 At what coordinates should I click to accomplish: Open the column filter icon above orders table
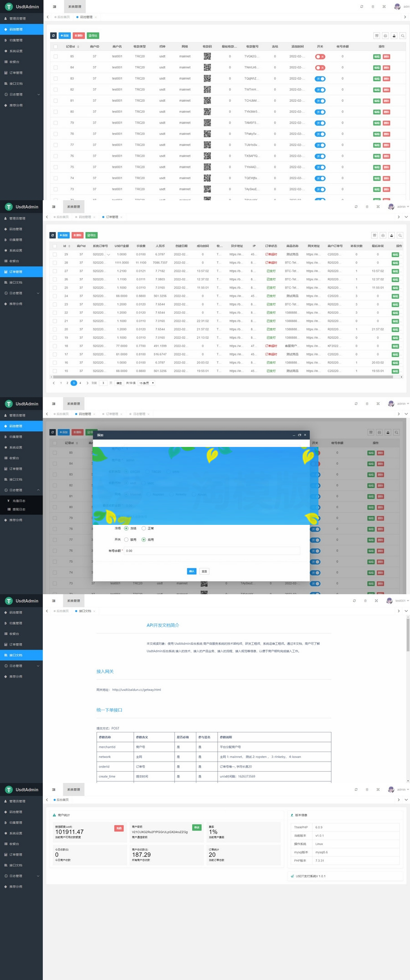coord(374,235)
